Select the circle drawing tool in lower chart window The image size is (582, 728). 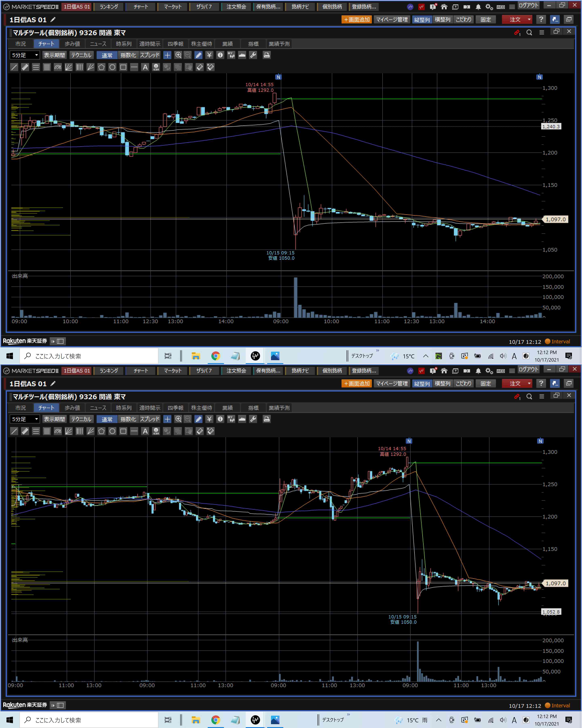point(112,431)
